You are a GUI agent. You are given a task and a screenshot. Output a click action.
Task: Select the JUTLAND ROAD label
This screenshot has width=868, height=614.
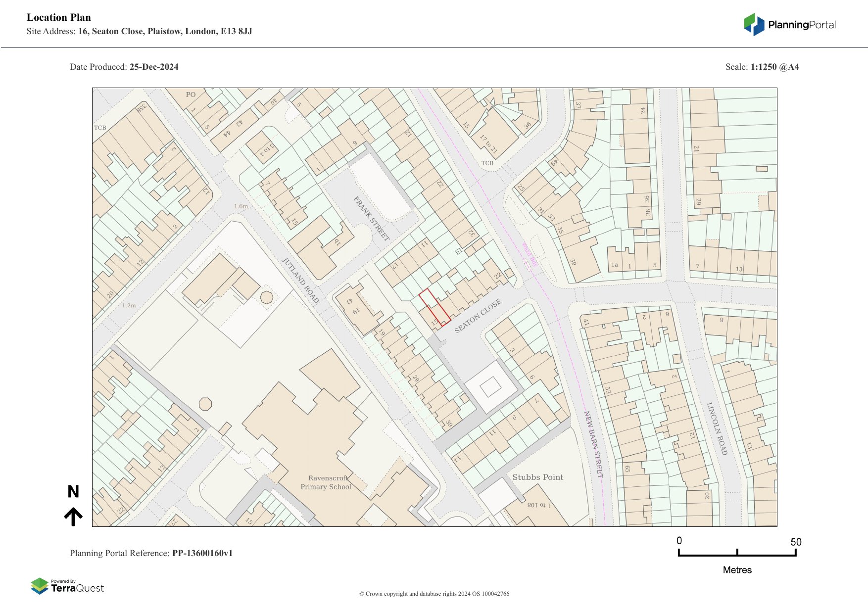pyautogui.click(x=300, y=281)
